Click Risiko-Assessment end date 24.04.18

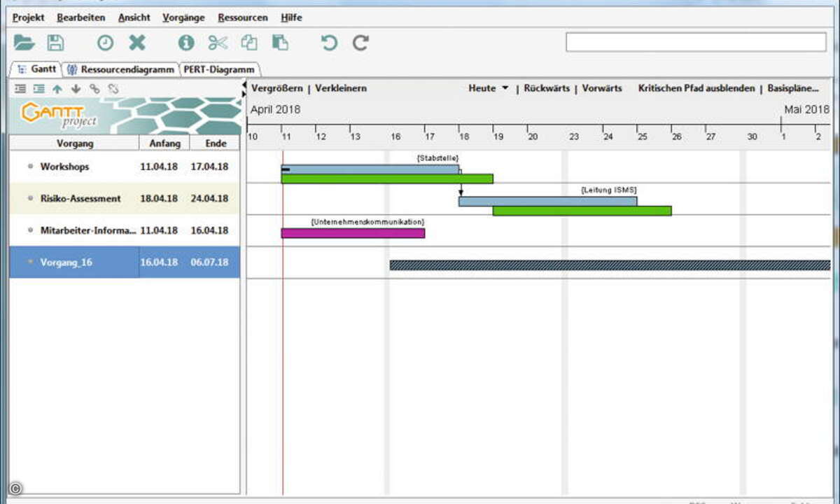tap(209, 199)
